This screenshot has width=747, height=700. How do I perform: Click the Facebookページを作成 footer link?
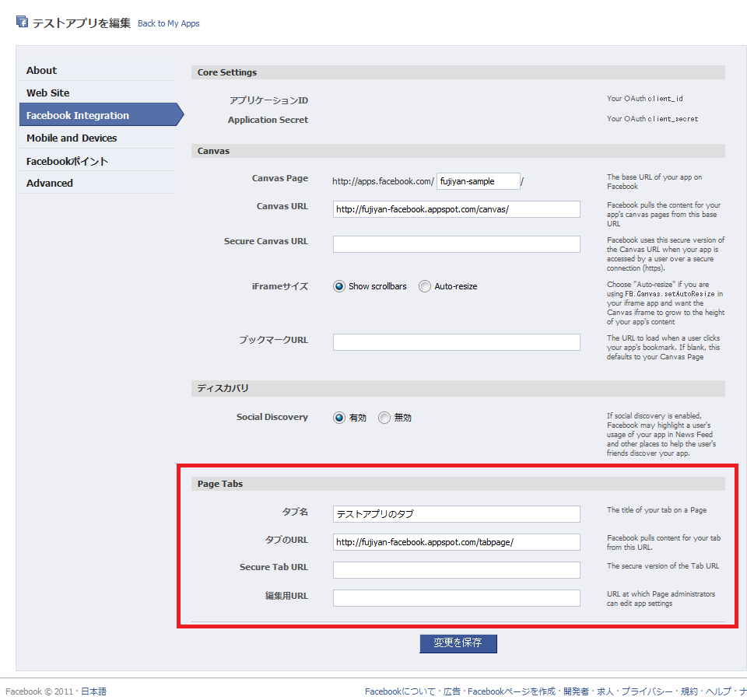(512, 691)
